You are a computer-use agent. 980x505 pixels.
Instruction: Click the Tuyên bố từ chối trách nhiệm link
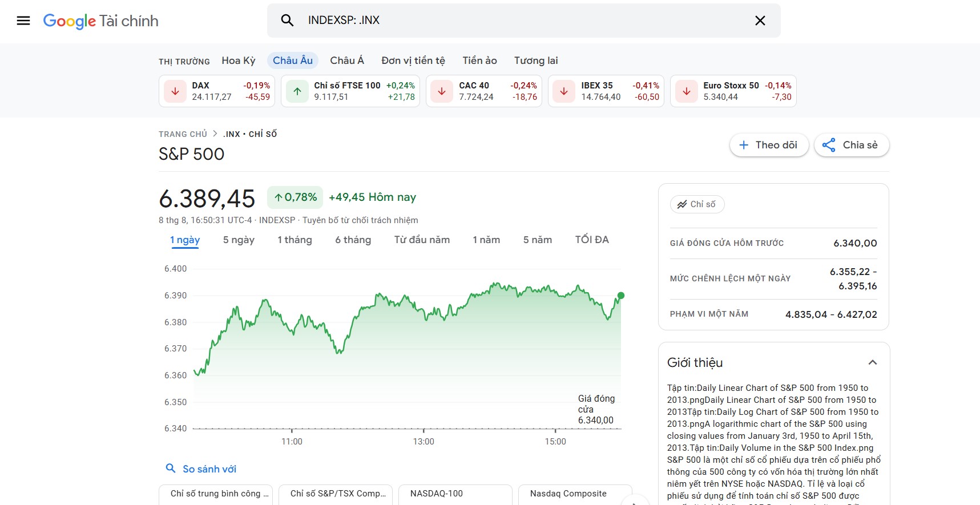click(x=360, y=220)
